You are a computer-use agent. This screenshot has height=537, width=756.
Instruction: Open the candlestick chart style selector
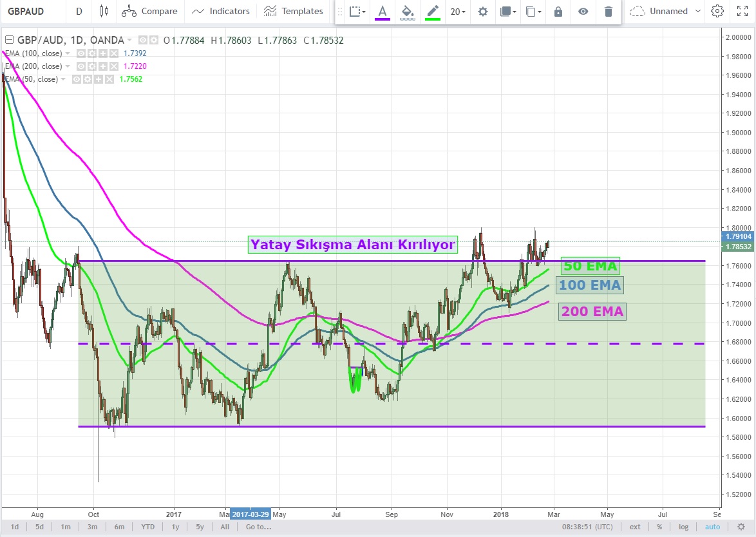104,11
